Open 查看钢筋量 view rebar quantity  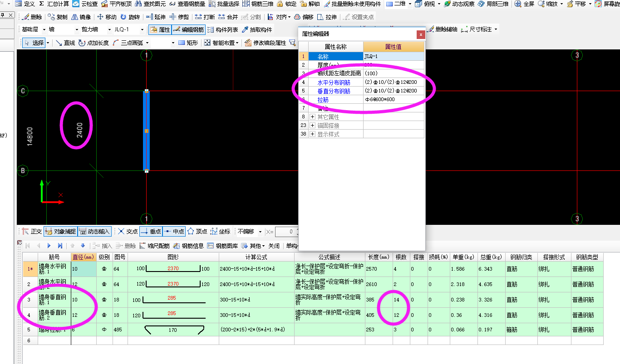[x=187, y=4]
